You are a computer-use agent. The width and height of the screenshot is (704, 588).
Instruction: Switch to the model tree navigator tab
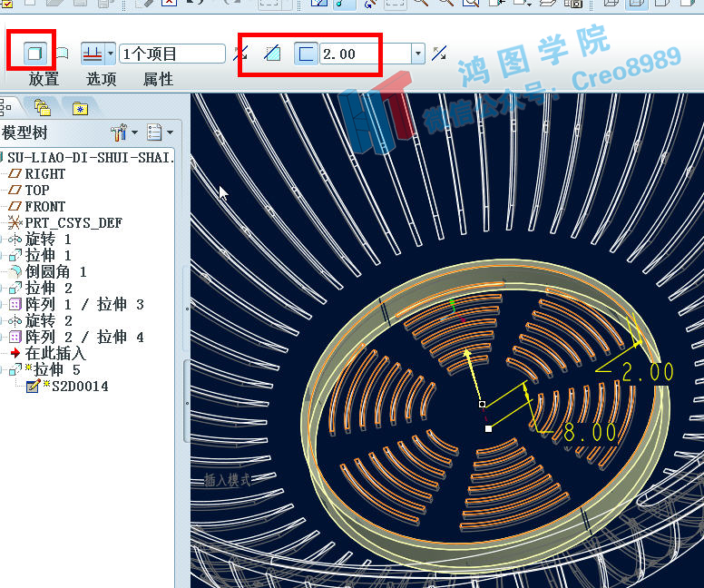[x=6, y=107]
